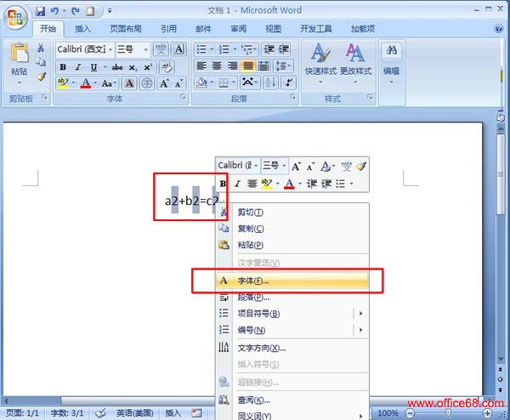
Task: Toggle Underline in the ribbon font group
Action: point(93,67)
